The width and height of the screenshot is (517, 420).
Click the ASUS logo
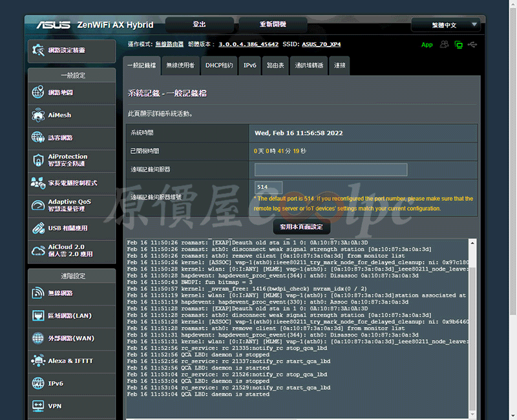pos(53,25)
